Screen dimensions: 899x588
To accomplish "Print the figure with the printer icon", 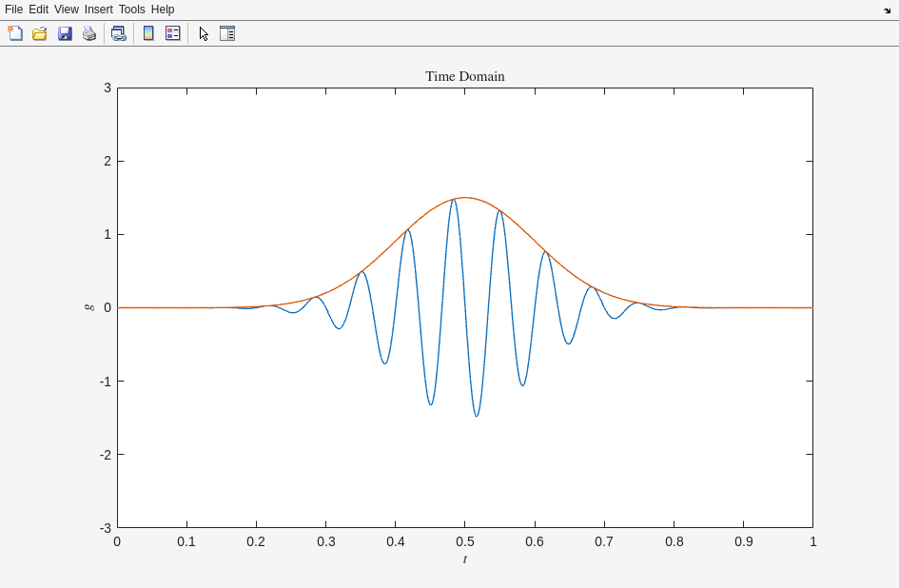I will pos(89,33).
